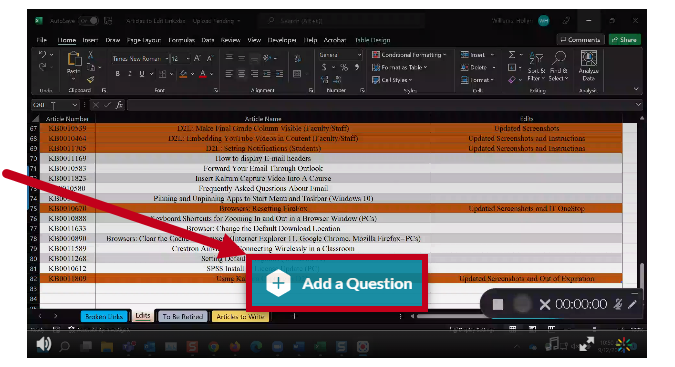Switch to the Insert ribbon tab
The height and width of the screenshot is (367, 675).
coord(90,40)
